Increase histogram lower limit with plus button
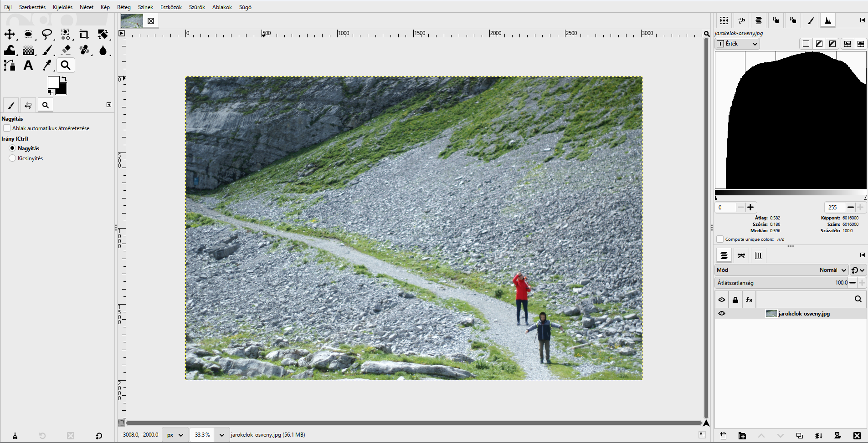 tap(750, 208)
